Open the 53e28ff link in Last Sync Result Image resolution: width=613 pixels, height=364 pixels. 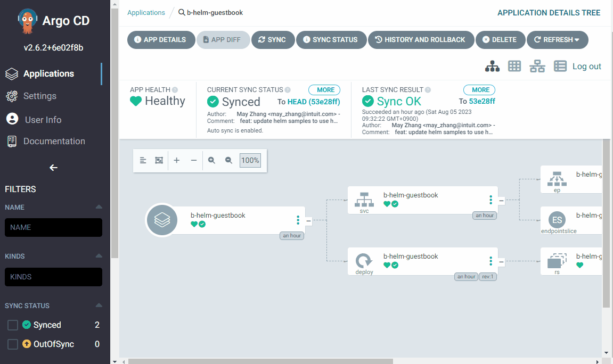coord(482,101)
